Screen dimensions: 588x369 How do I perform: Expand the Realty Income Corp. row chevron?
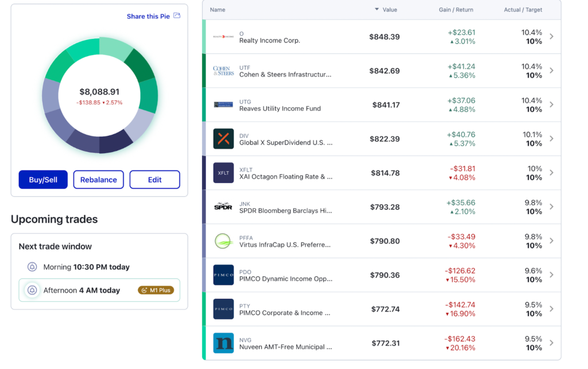pyautogui.click(x=551, y=37)
